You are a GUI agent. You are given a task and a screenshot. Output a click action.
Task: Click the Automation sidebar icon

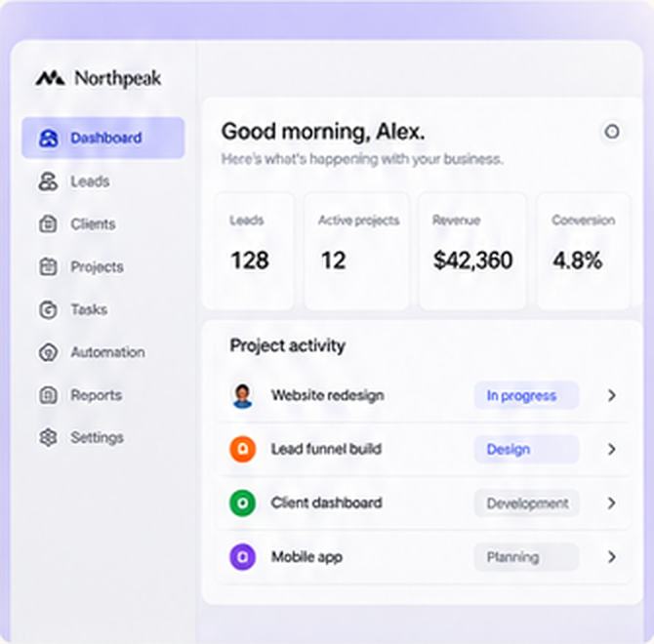tap(48, 352)
